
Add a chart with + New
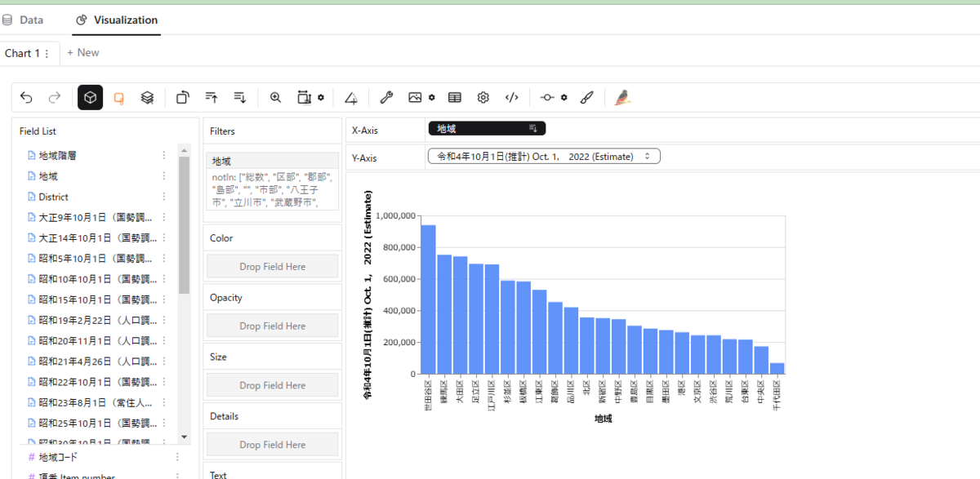pyautogui.click(x=83, y=52)
